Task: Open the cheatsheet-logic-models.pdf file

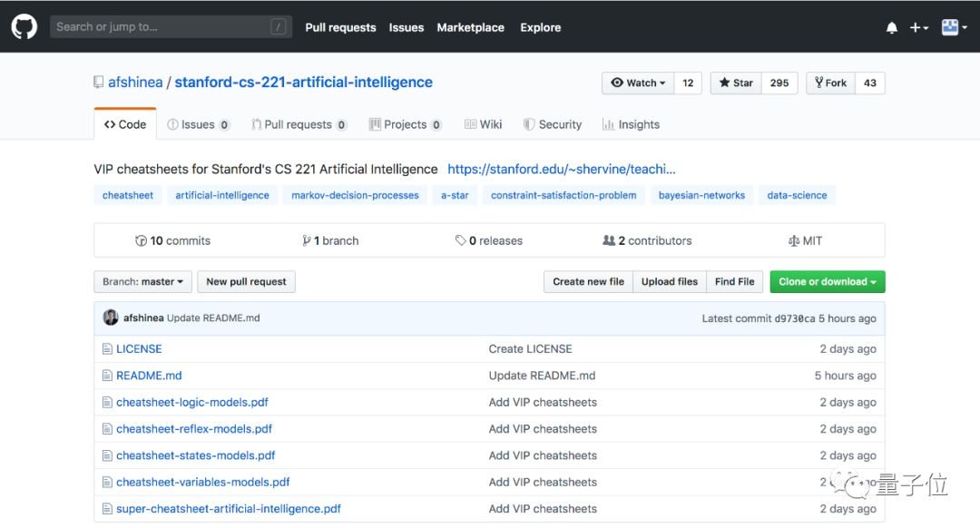Action: coord(192,403)
